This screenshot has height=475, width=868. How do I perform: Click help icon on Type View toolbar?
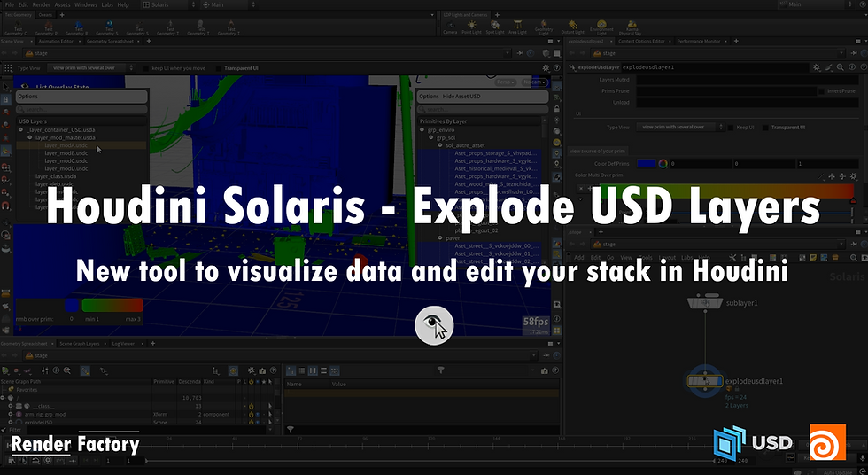pos(557,68)
